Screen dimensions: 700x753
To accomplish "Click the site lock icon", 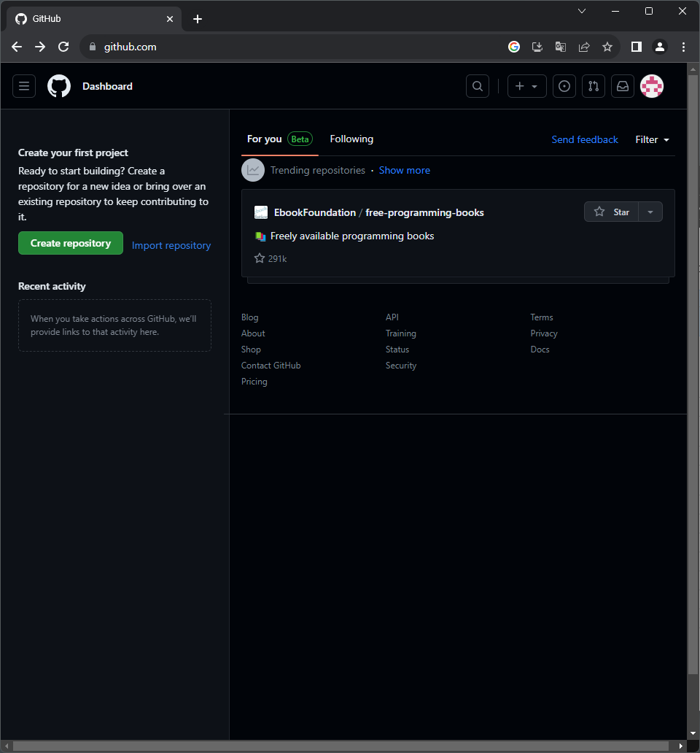I will point(93,47).
